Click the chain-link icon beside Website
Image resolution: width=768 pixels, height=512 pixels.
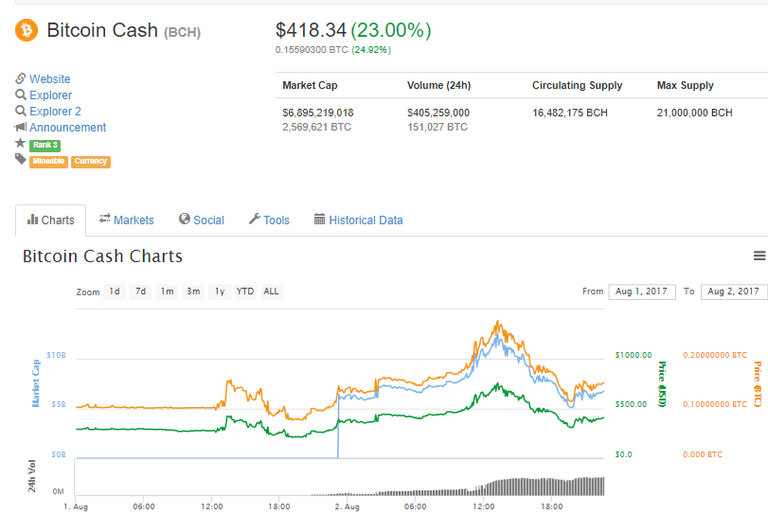click(21, 78)
